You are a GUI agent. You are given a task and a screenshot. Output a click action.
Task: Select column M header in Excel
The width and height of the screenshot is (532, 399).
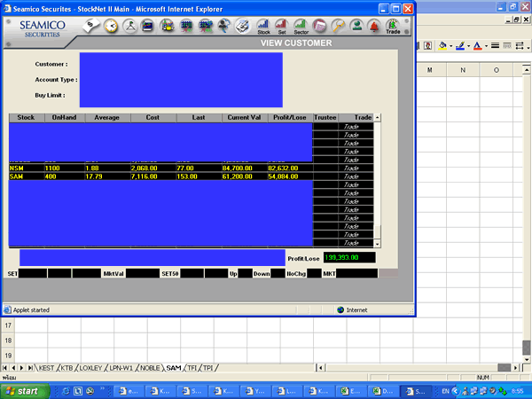[429, 70]
